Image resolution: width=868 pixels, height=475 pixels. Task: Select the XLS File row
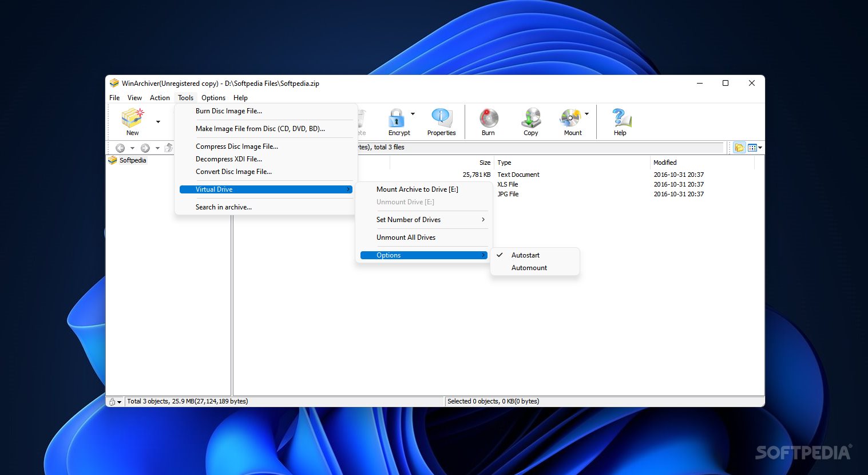point(508,184)
